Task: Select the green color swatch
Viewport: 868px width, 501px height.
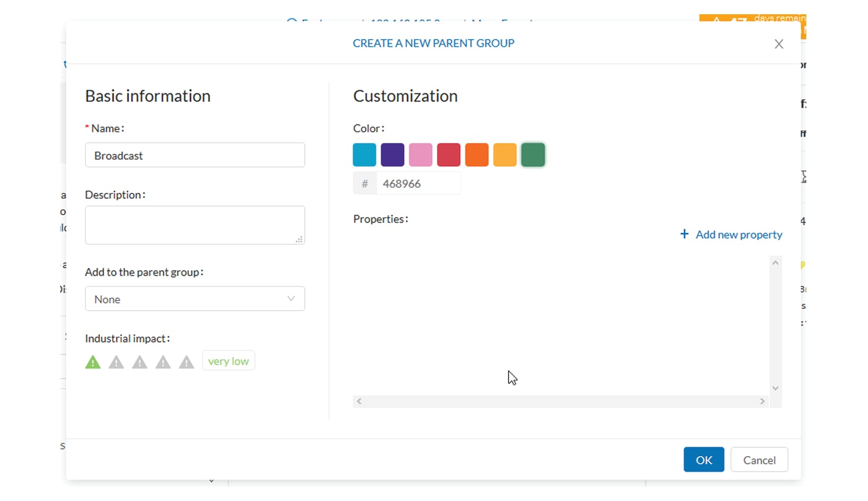Action: click(x=533, y=155)
